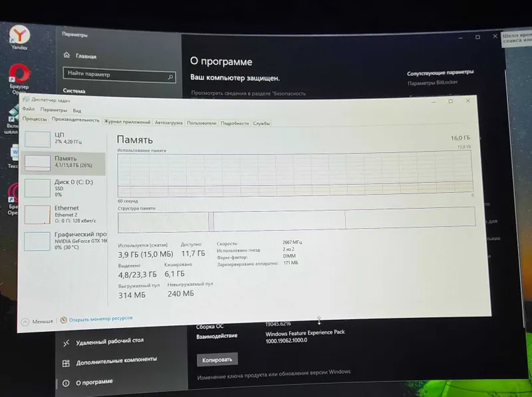Open the Удаленный рабочий стол settings icon

coord(66,343)
